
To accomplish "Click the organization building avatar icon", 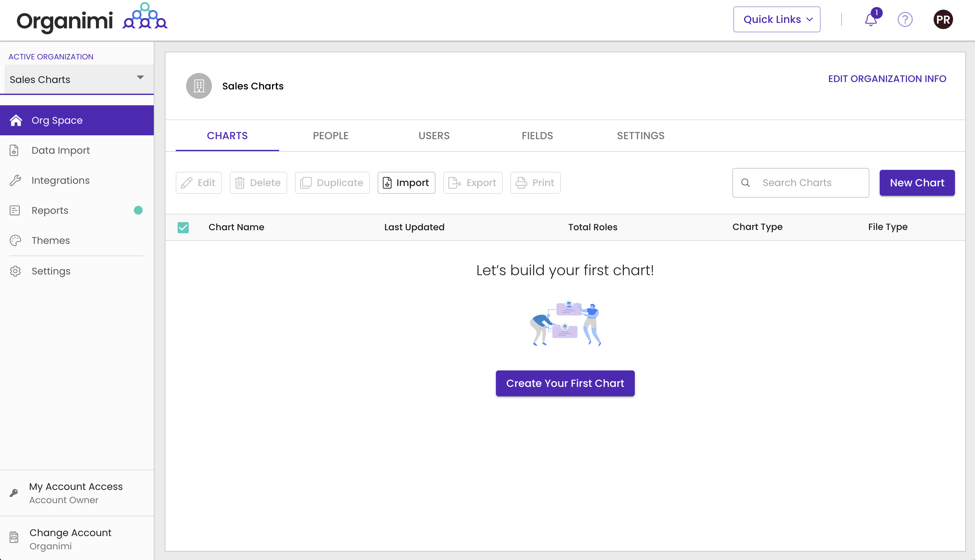I will coord(199,86).
